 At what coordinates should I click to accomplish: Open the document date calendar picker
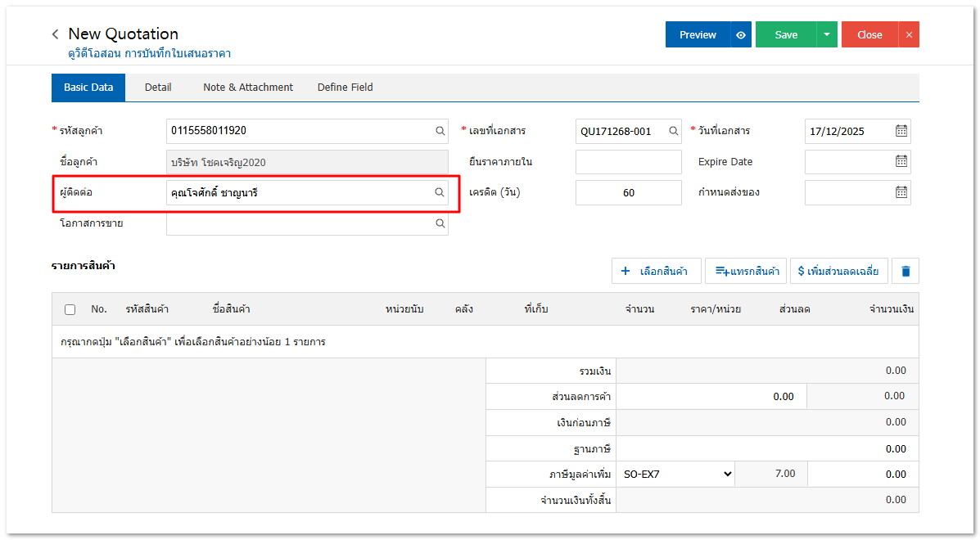901,131
